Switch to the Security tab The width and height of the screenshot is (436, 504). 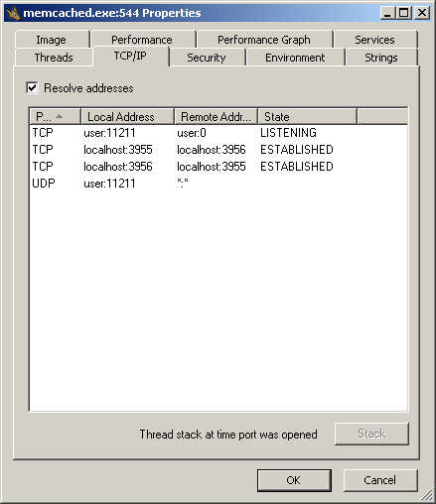point(207,58)
